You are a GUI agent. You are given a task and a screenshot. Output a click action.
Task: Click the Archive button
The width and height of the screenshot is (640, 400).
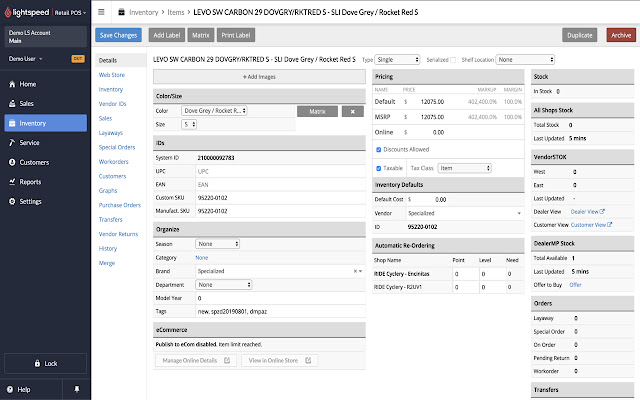pyautogui.click(x=621, y=35)
